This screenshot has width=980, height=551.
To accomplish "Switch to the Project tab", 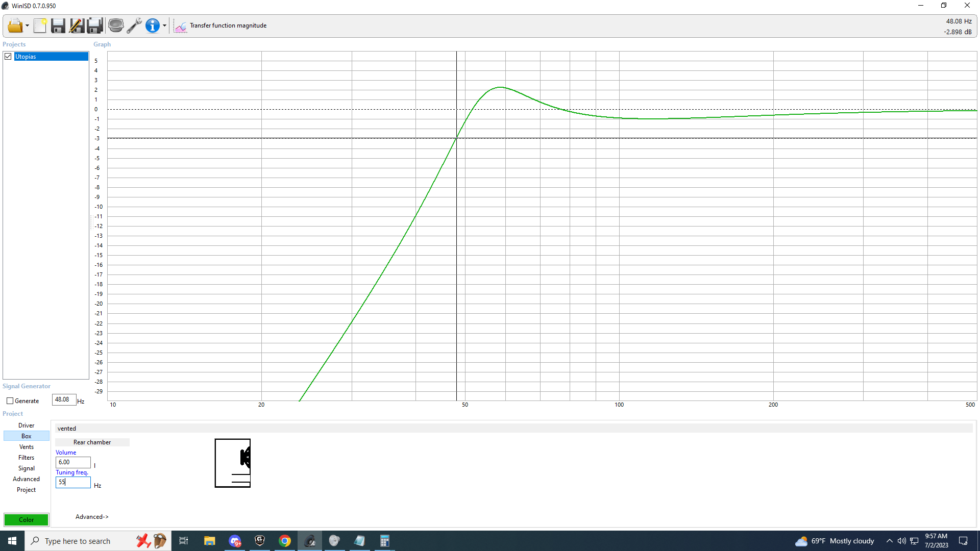I will pos(27,490).
